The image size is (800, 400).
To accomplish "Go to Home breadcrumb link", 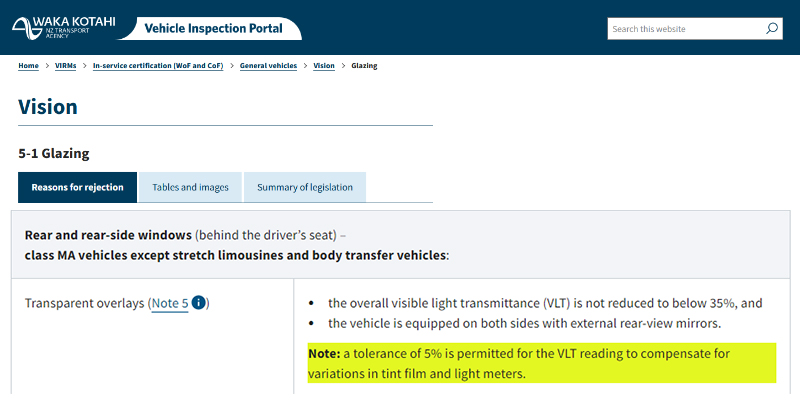I will click(x=29, y=66).
